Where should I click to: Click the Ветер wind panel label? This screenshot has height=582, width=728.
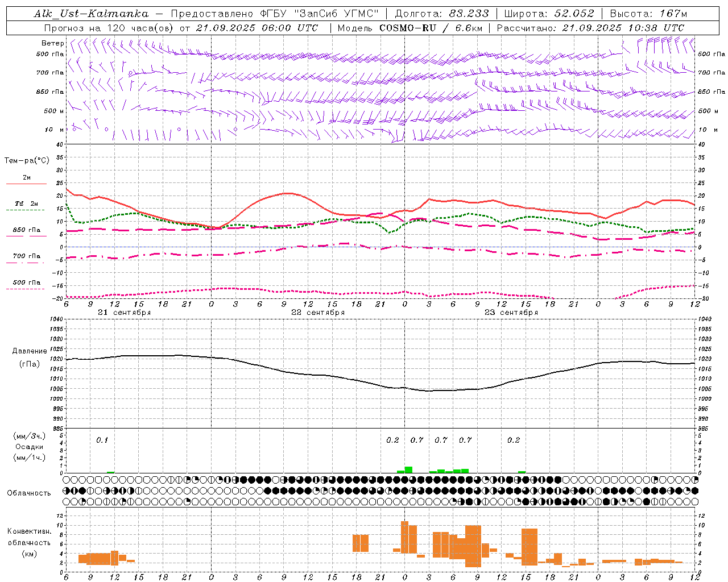[52, 43]
